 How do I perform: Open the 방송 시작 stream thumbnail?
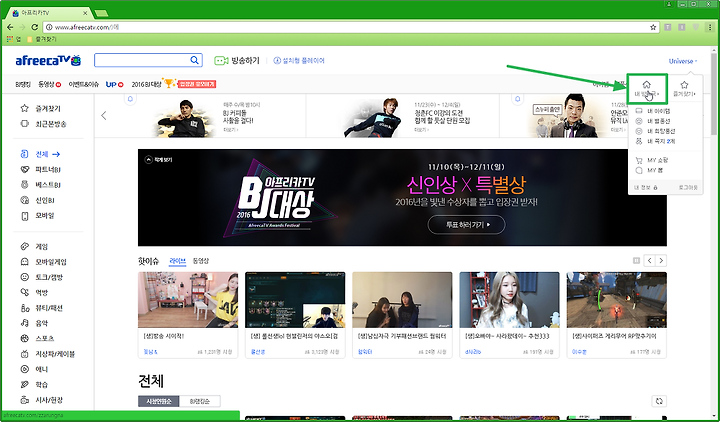(x=188, y=300)
